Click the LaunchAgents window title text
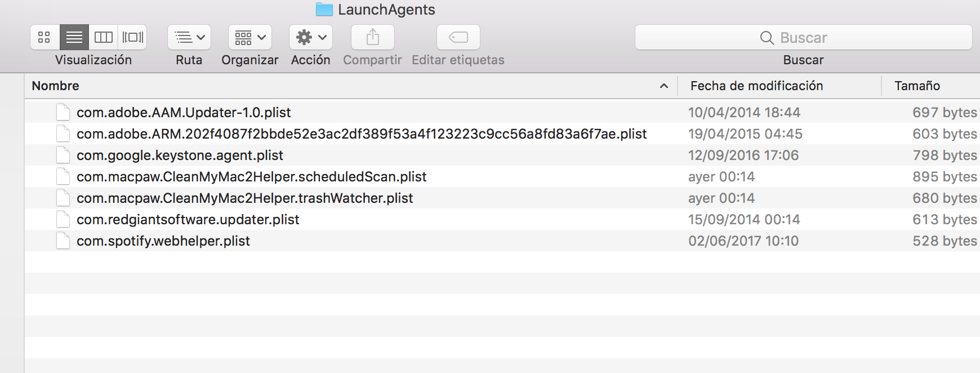 (386, 10)
